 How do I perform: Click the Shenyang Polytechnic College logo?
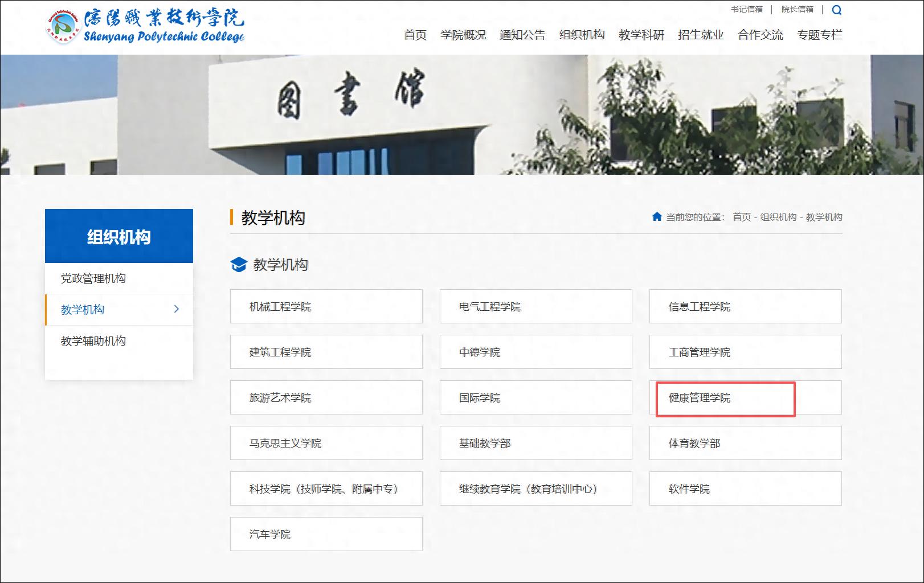tap(146, 26)
